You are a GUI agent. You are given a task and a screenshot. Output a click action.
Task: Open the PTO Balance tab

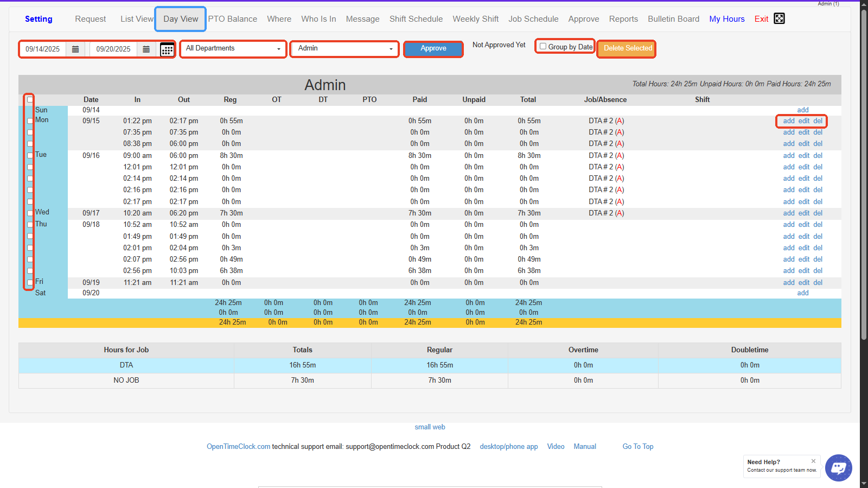pyautogui.click(x=232, y=19)
